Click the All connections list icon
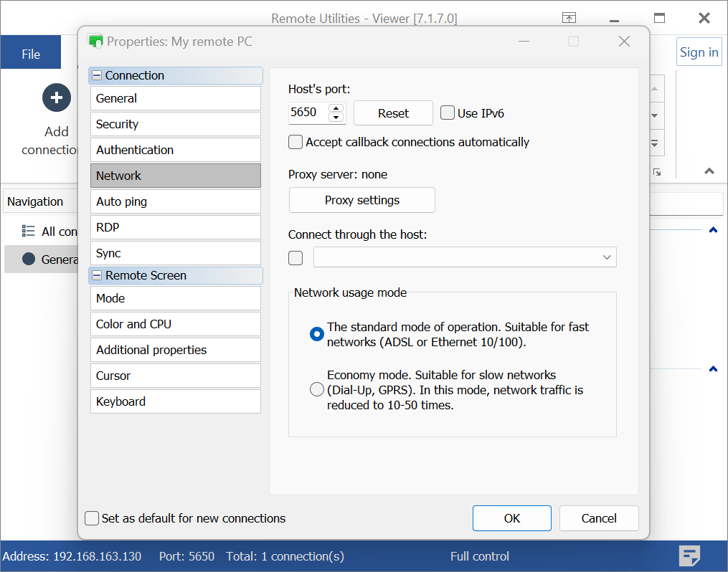 pyautogui.click(x=28, y=231)
